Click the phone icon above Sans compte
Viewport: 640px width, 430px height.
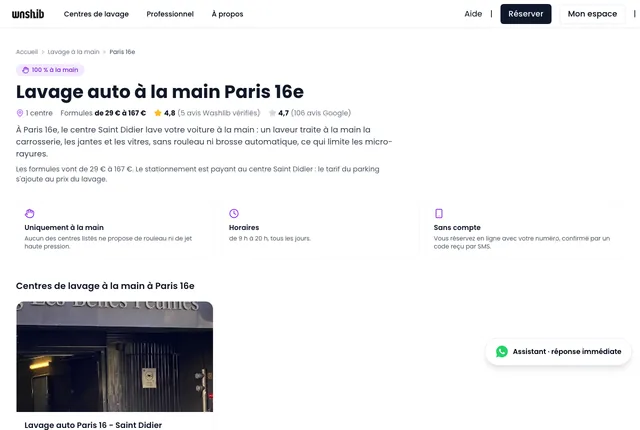point(439,213)
